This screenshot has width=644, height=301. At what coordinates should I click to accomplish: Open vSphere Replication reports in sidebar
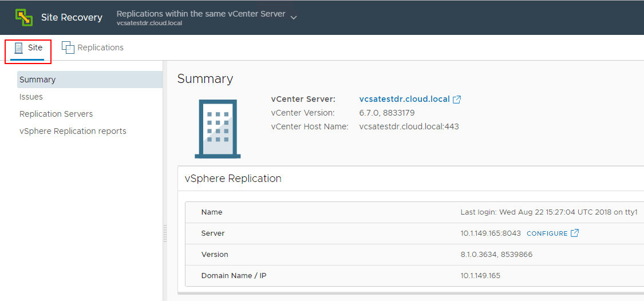click(73, 131)
